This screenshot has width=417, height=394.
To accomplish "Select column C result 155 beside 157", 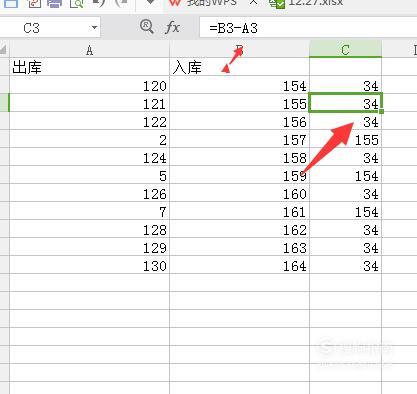I will pyautogui.click(x=345, y=139).
